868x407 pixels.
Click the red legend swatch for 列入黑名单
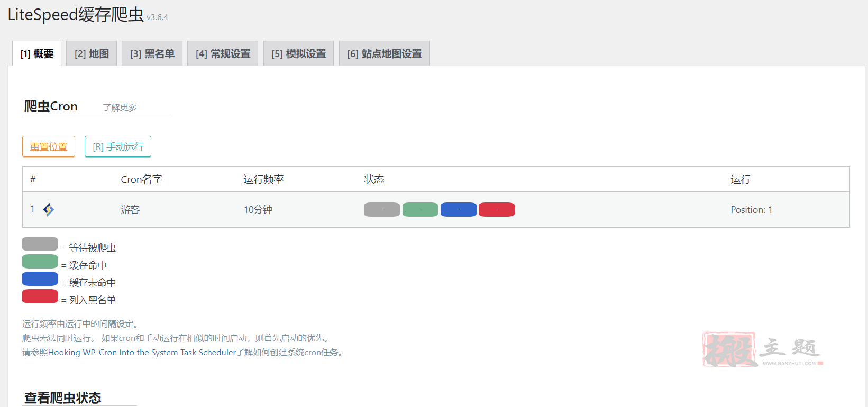pos(40,296)
